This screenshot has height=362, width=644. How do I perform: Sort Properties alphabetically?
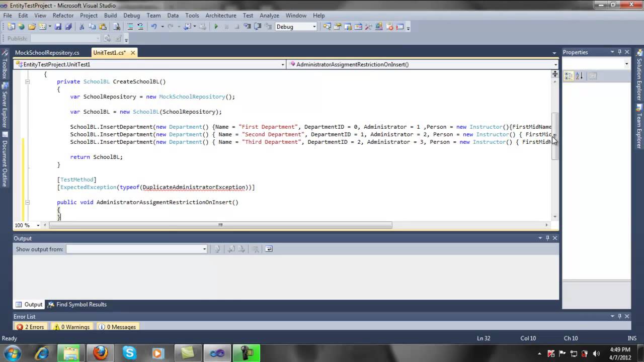tap(579, 76)
